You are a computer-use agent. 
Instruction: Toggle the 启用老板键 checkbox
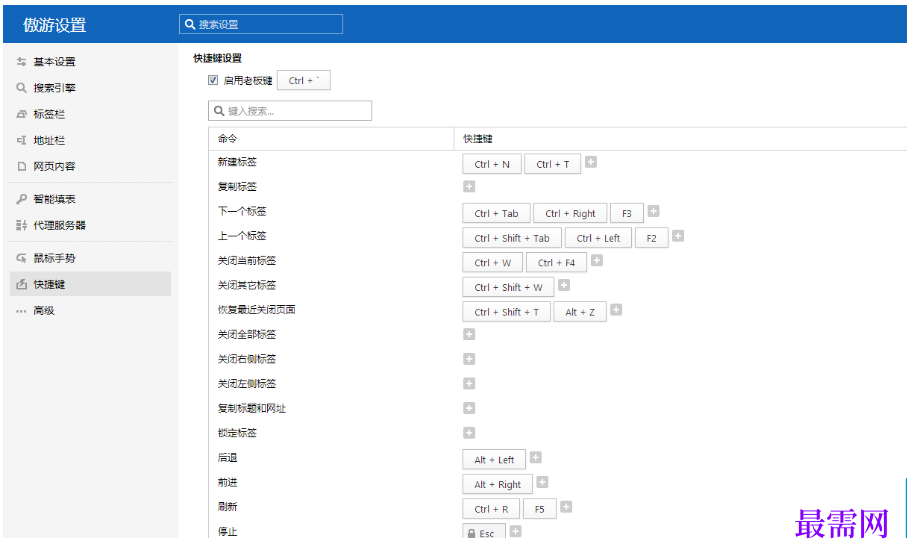point(213,80)
